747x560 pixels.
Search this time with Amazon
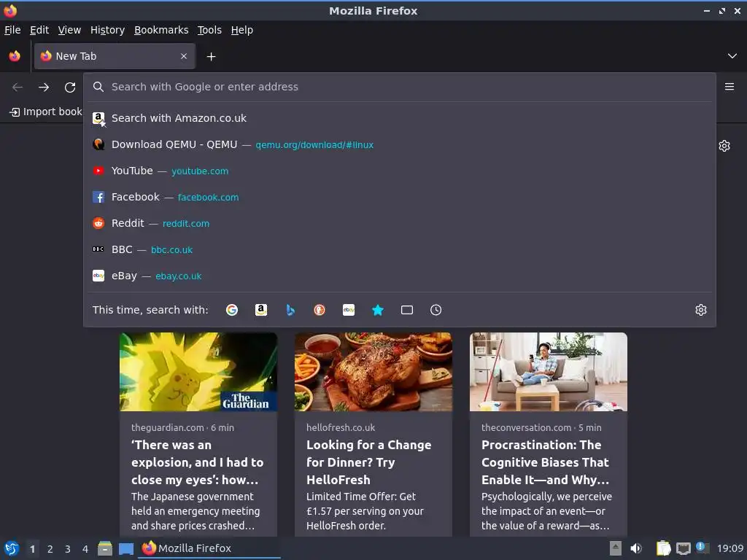[261, 310]
